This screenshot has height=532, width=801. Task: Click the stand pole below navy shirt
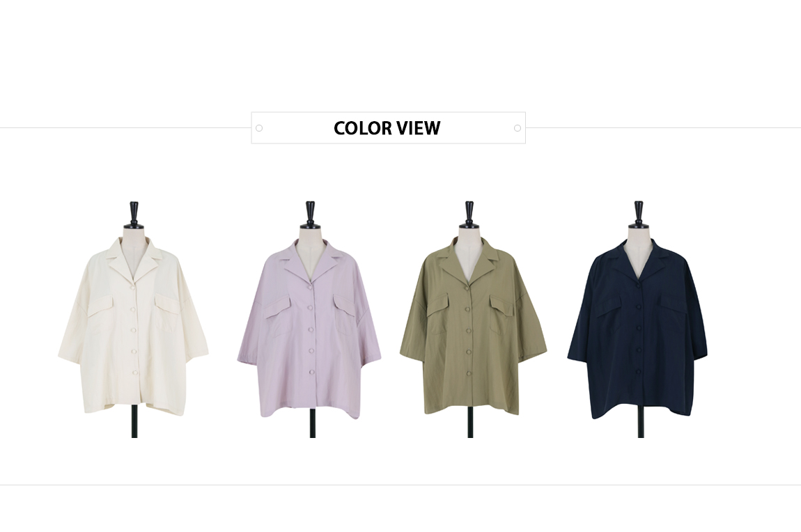pyautogui.click(x=641, y=428)
